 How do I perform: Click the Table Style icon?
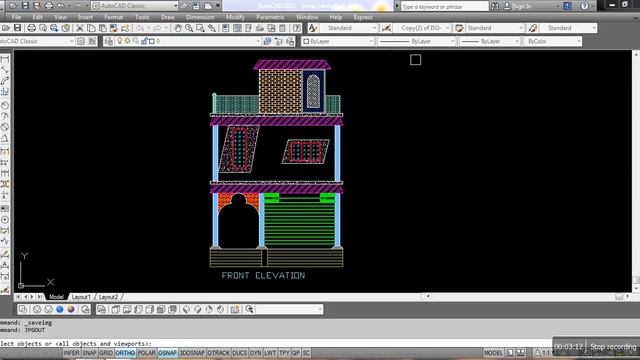coord(459,28)
